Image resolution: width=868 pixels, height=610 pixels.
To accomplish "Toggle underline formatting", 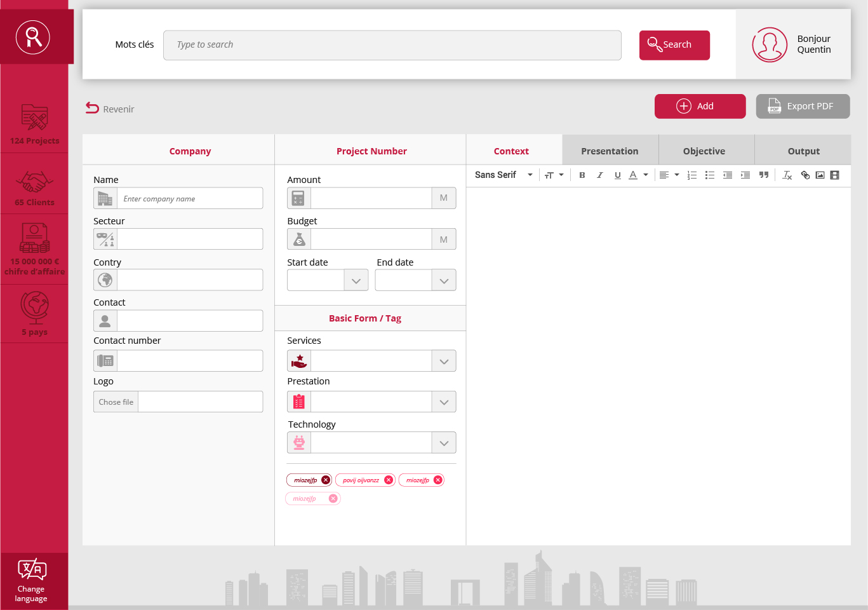I will coord(618,175).
